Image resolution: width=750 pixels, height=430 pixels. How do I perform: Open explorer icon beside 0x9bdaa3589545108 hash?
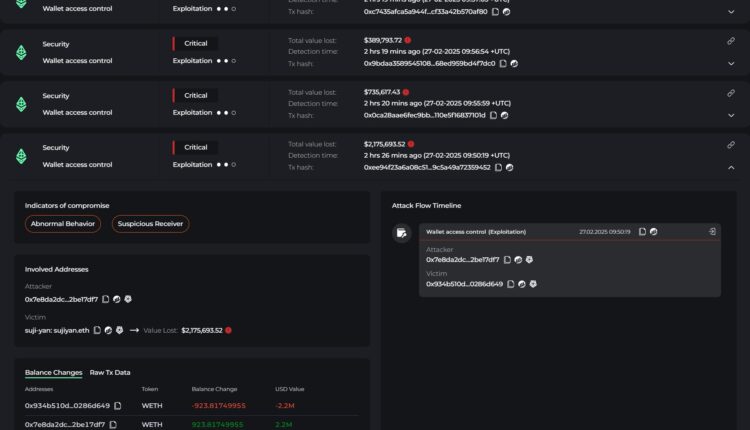[514, 63]
